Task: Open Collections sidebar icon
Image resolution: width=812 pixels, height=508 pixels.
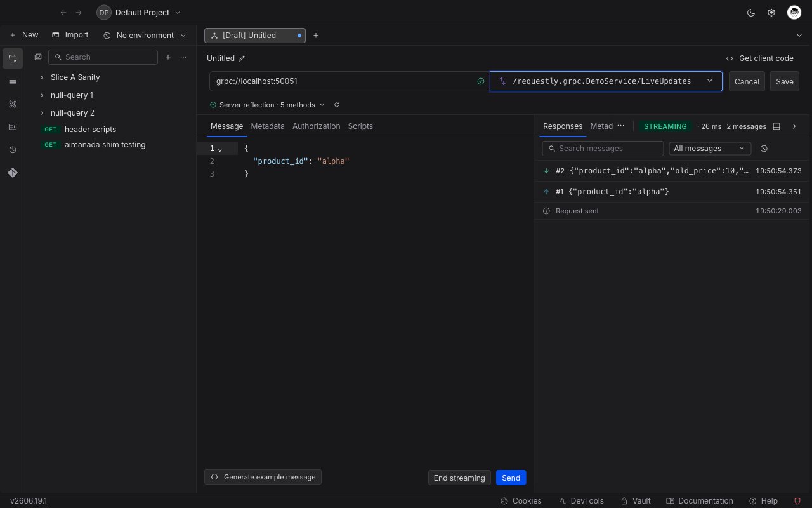Action: [13, 58]
